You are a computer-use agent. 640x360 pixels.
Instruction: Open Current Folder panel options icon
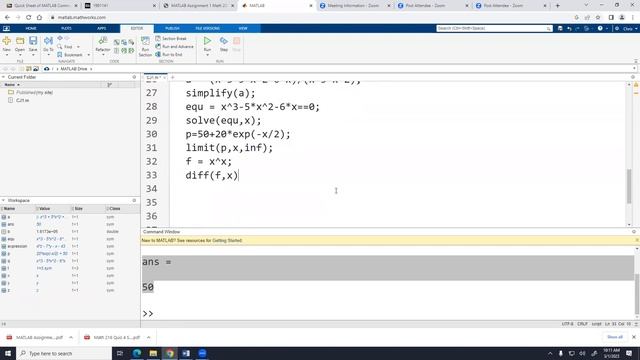(134, 77)
